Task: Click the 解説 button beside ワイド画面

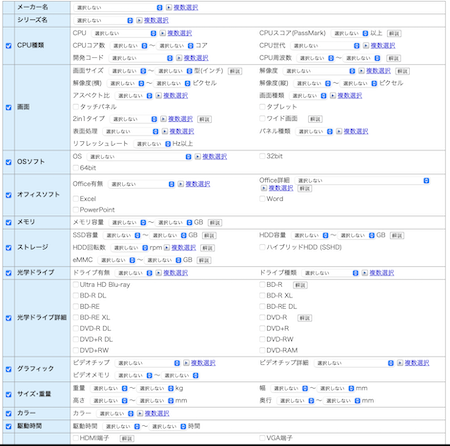Action: tap(315, 119)
